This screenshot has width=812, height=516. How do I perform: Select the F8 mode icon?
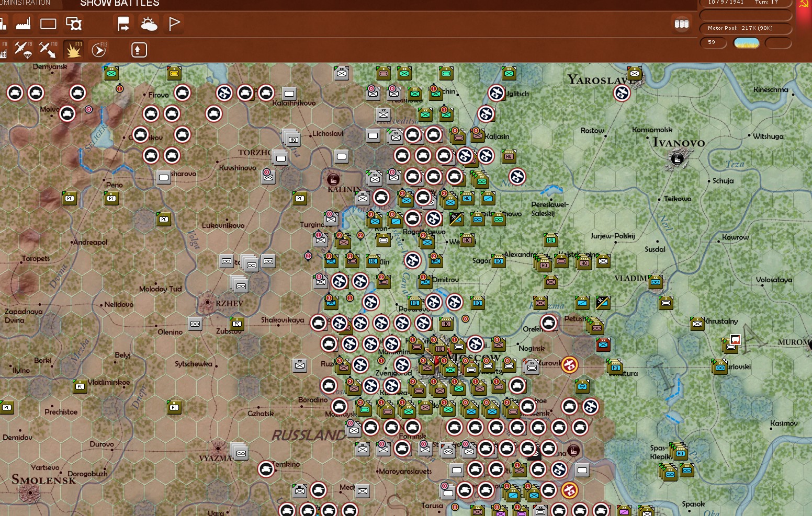pyautogui.click(x=3, y=50)
